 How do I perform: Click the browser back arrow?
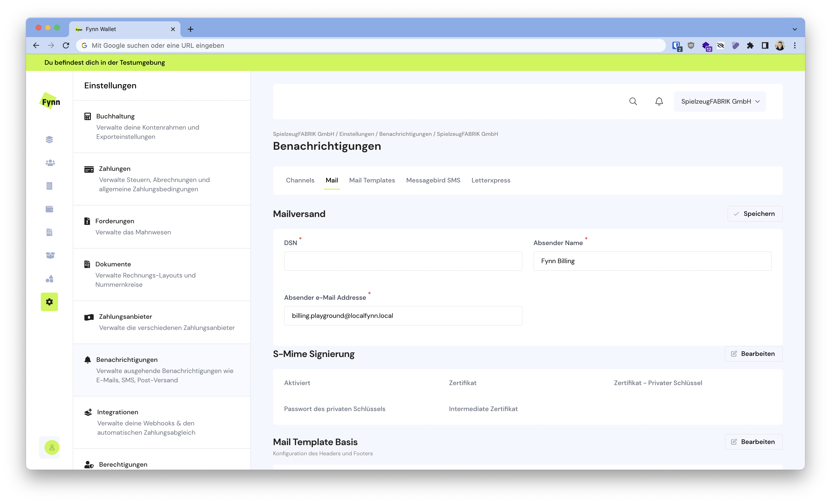[x=36, y=45]
